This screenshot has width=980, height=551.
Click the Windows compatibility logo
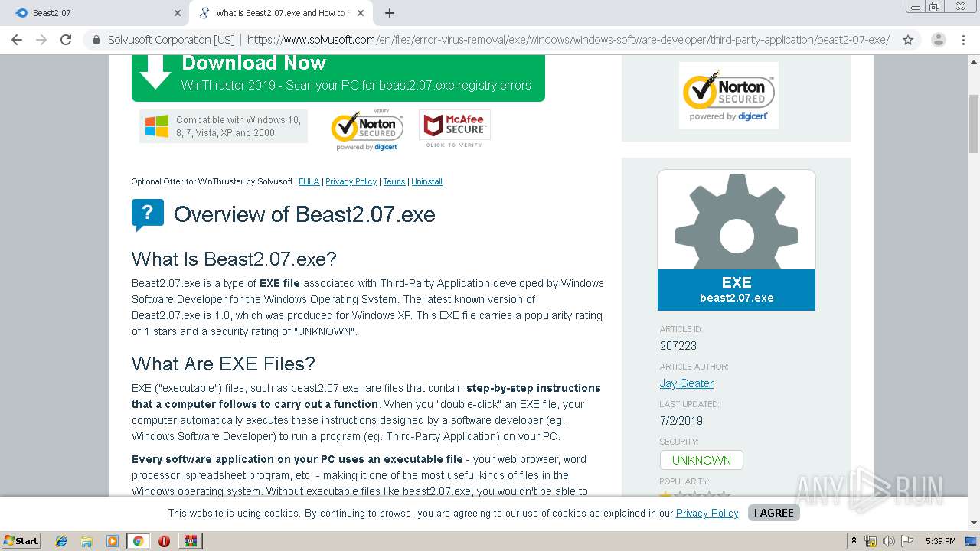pos(157,126)
